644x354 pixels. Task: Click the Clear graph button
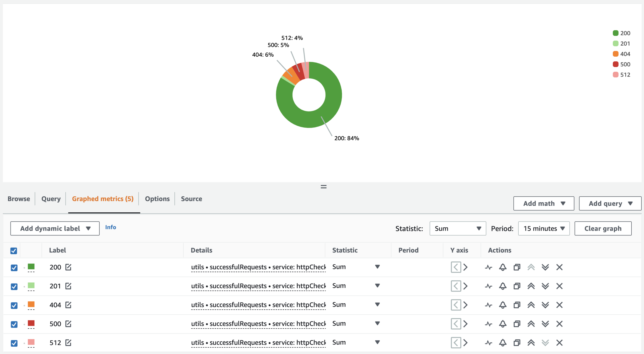pos(603,228)
